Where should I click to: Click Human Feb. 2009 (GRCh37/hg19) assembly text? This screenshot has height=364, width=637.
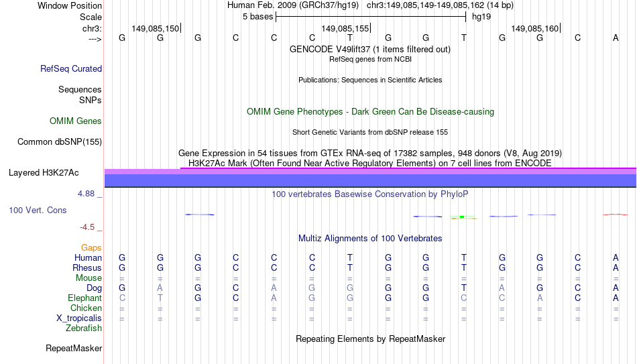click(293, 5)
